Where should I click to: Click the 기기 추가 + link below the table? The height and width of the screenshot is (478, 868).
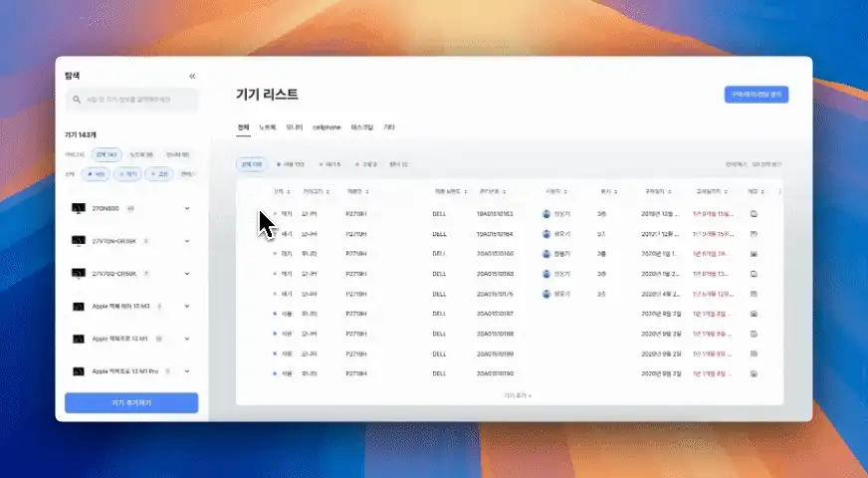518,395
